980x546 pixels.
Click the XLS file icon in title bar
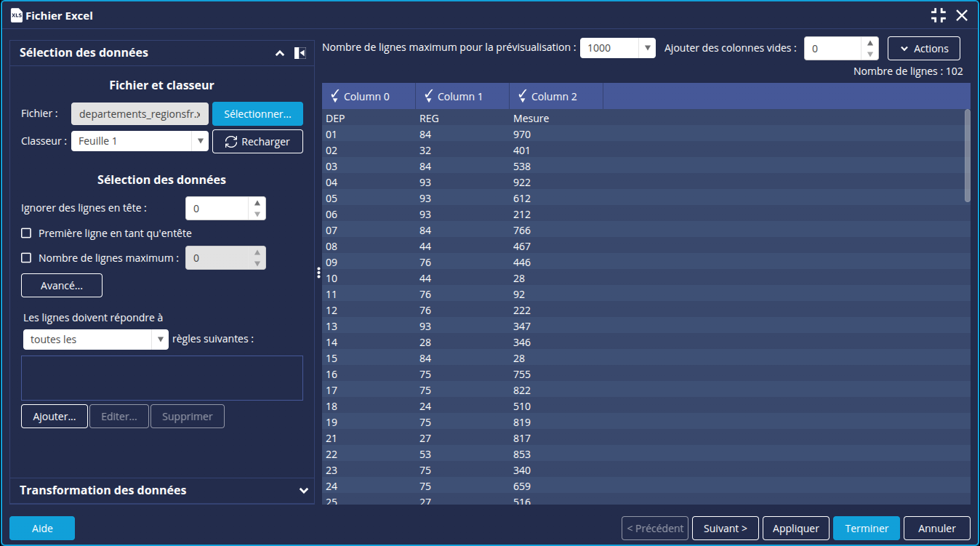click(x=16, y=15)
